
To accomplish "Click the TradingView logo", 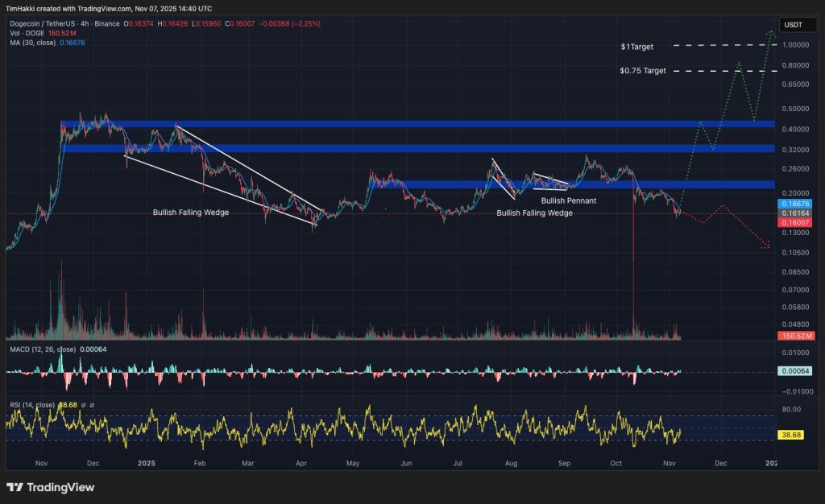I will click(50, 487).
